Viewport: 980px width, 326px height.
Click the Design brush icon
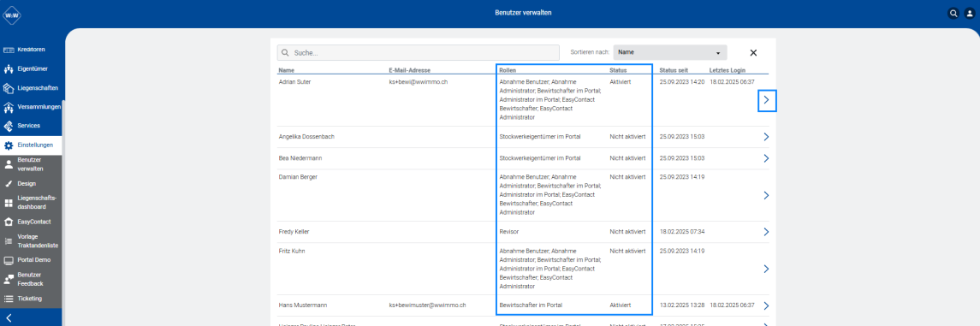(x=9, y=184)
